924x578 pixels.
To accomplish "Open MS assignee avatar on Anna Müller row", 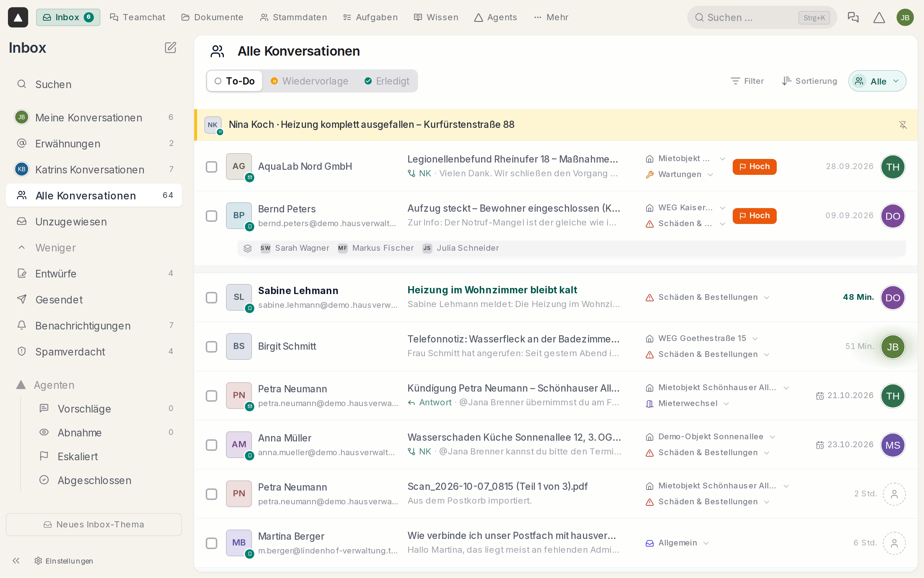I will coord(892,445).
